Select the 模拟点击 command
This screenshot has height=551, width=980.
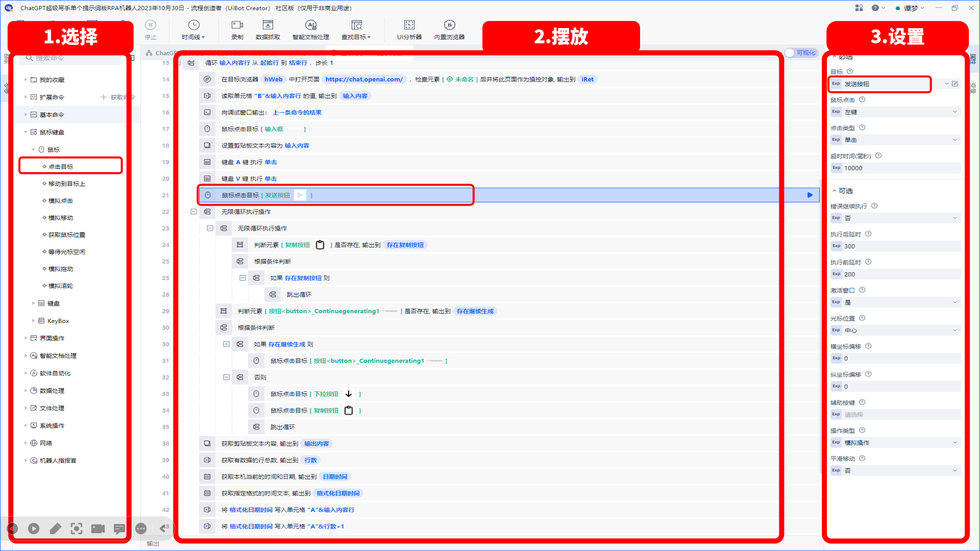click(60, 201)
